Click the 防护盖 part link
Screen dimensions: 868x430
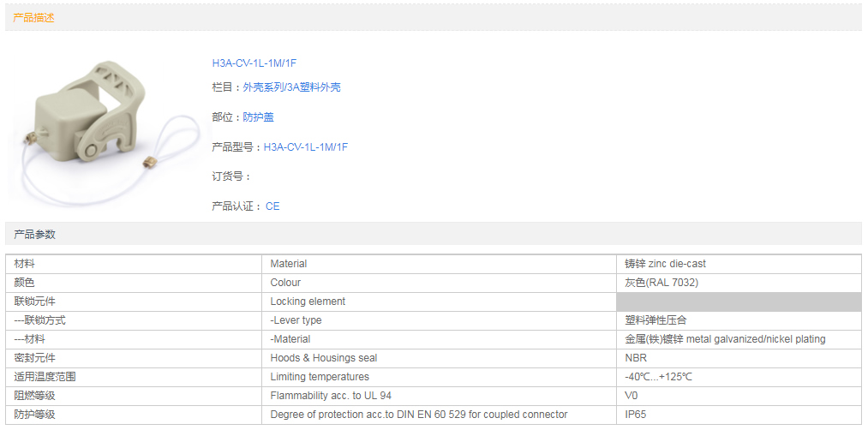pyautogui.click(x=258, y=117)
